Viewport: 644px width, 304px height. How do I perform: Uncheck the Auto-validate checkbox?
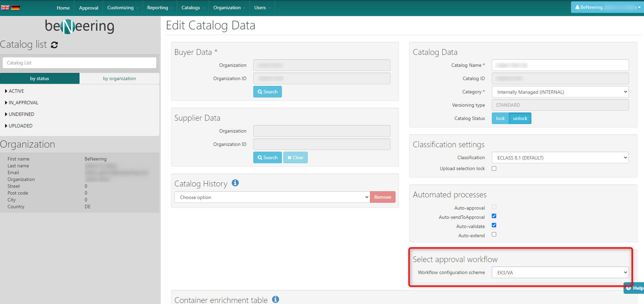[494, 225]
